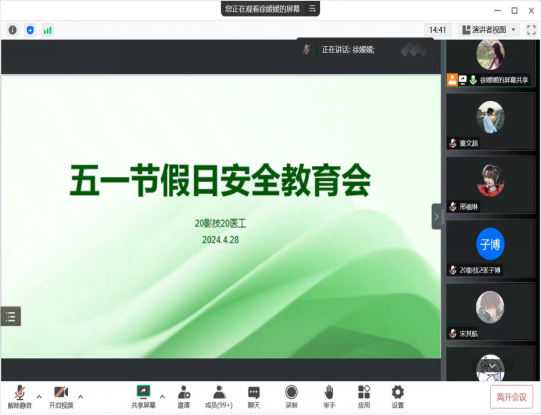Click 共享屏幕 share screen button
The image size is (541, 415).
[x=143, y=397]
